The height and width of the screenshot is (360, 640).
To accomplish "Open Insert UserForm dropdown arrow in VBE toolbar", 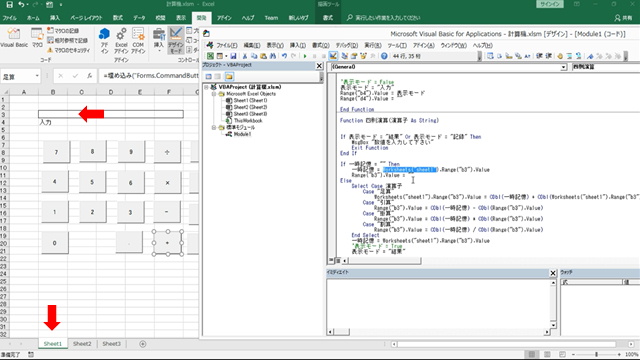I will tap(226, 56).
